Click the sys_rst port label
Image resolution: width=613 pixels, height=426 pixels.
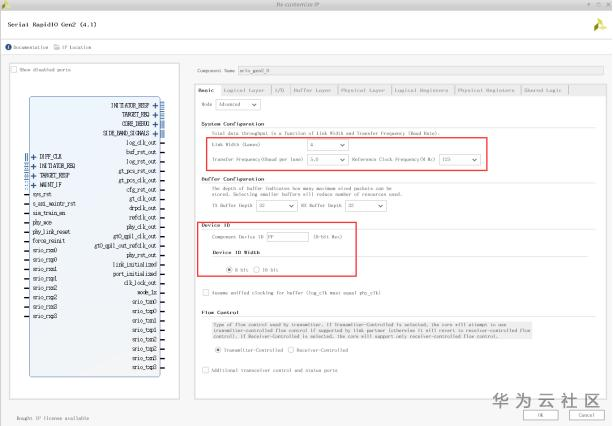[42, 194]
